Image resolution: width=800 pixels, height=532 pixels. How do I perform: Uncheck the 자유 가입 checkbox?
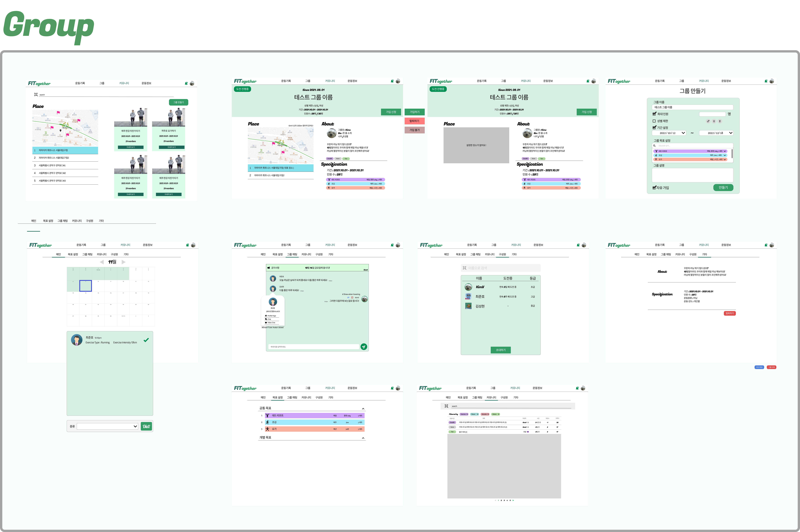tap(654, 188)
